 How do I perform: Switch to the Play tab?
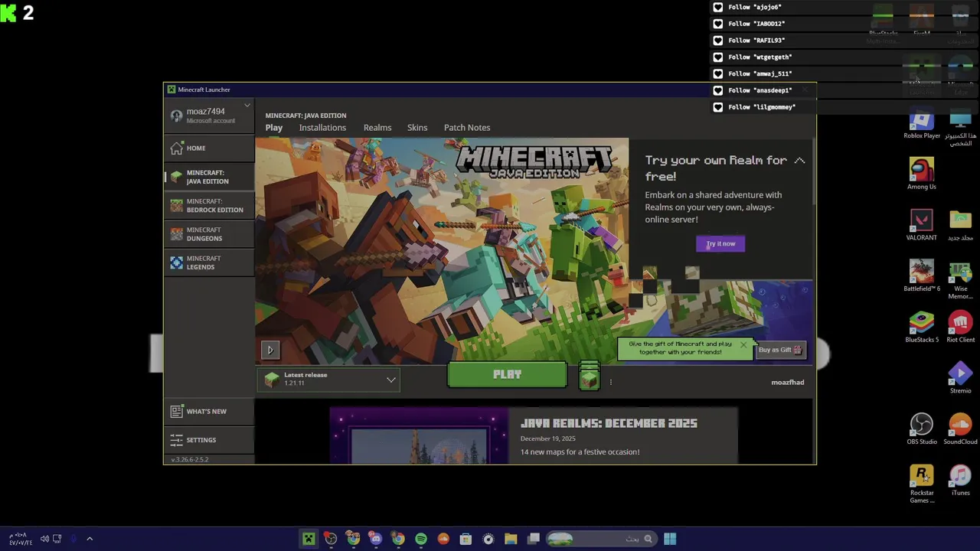[274, 128]
